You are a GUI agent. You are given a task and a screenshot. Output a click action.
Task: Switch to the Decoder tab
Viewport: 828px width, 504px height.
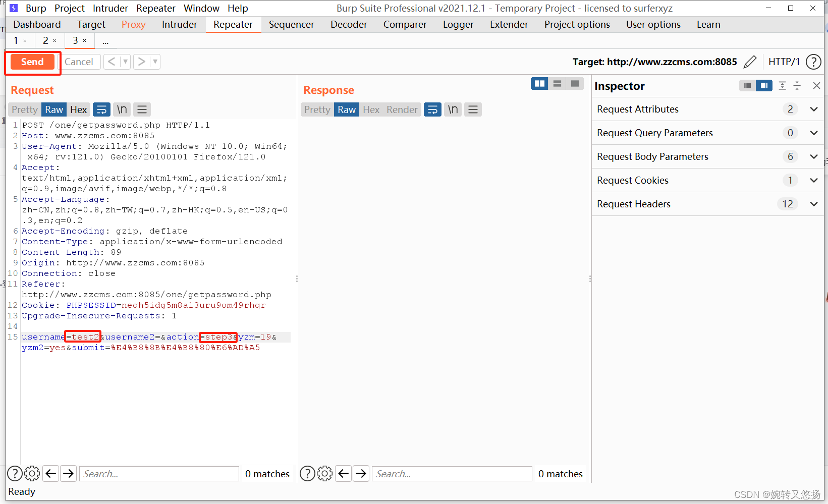pyautogui.click(x=349, y=24)
